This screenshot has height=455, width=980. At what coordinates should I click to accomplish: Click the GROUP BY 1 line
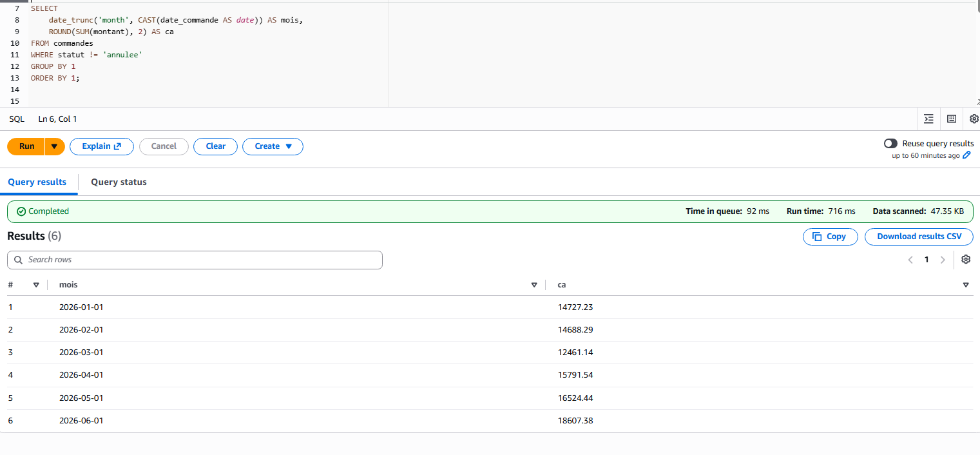click(53, 66)
